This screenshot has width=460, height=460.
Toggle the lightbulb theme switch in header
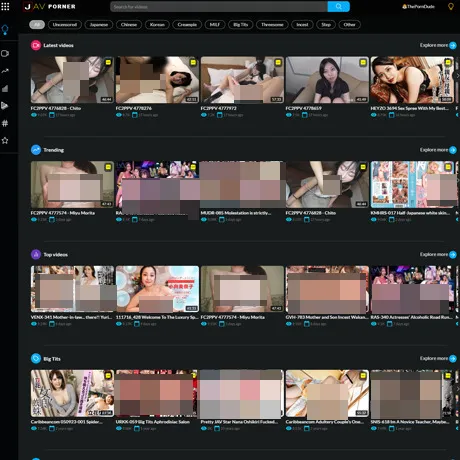(451, 6)
